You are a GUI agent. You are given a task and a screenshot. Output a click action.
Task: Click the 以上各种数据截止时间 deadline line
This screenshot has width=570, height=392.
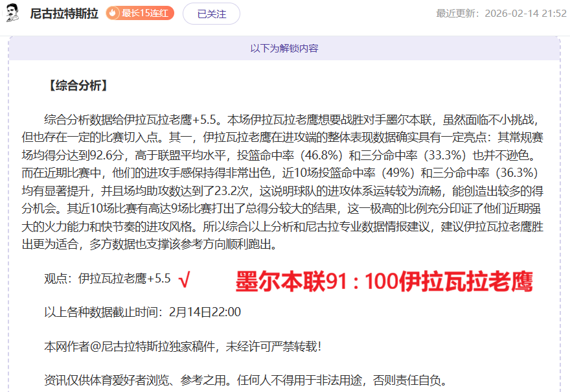click(142, 312)
